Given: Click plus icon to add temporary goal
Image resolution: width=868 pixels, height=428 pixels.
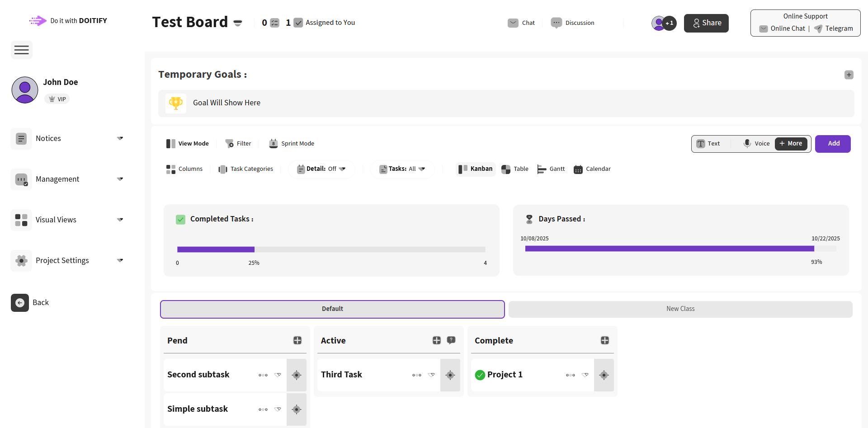Looking at the screenshot, I should click(x=849, y=75).
